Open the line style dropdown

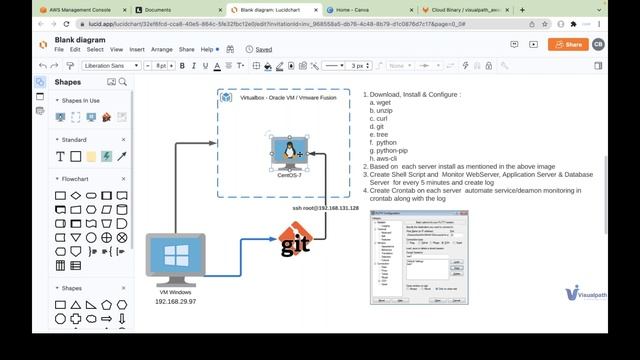point(334,66)
